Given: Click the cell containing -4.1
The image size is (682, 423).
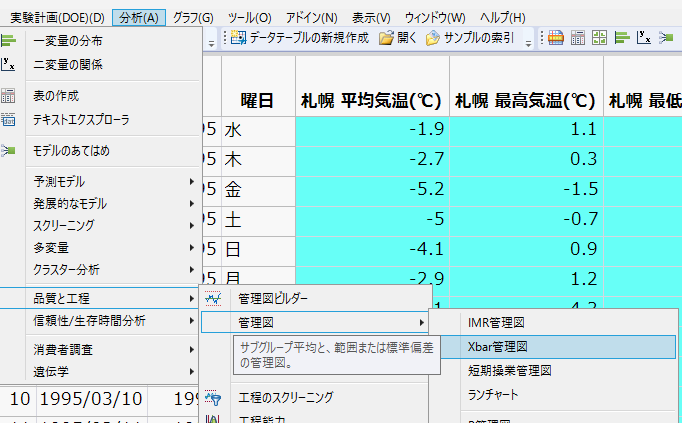Looking at the screenshot, I should coord(372,250).
